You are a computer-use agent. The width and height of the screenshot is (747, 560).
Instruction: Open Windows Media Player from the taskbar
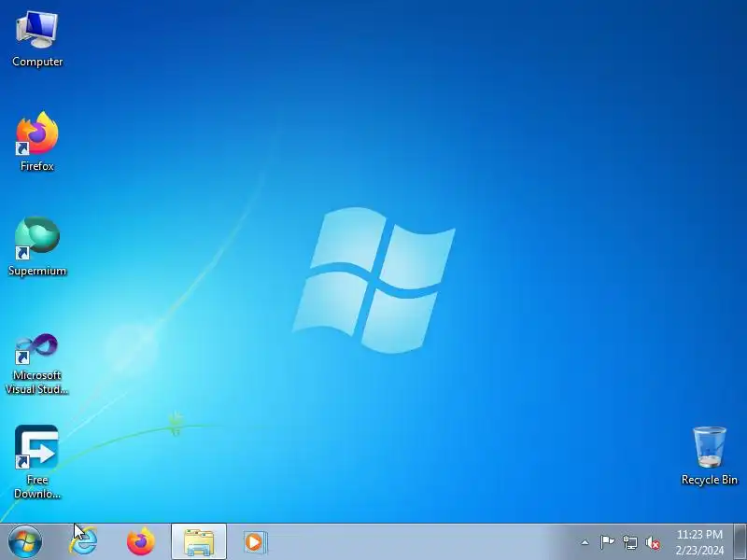pyautogui.click(x=255, y=542)
